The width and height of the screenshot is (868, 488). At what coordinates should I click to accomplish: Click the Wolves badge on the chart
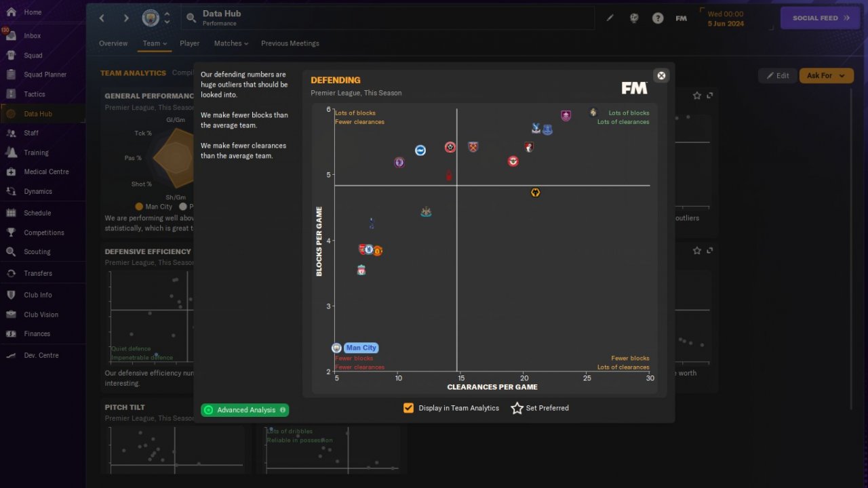coord(536,193)
